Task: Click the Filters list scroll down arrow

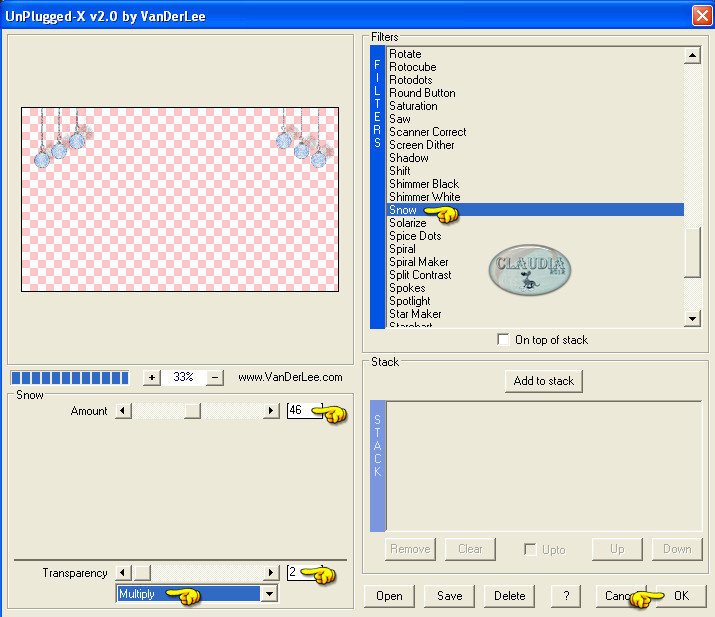Action: point(692,318)
